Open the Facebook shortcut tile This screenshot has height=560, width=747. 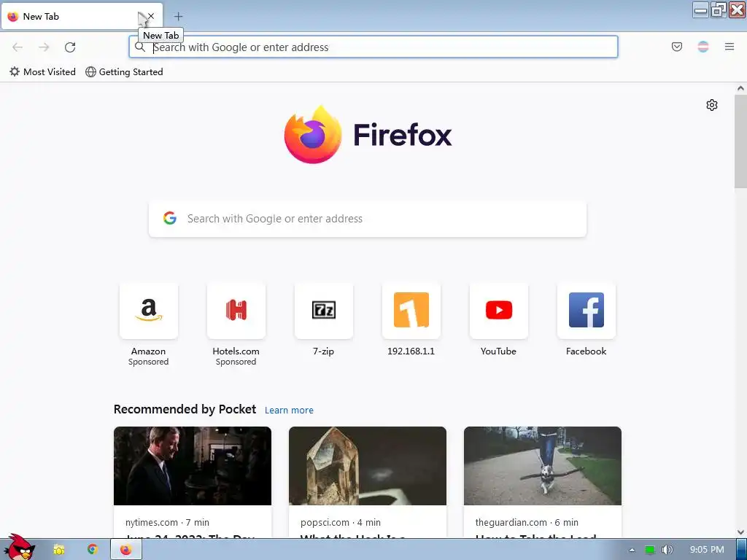point(587,311)
